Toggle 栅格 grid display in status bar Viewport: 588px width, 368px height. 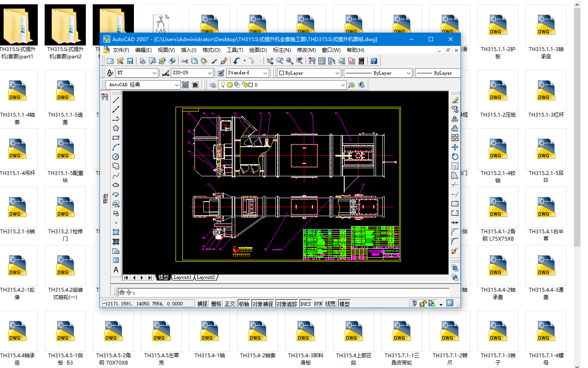(x=216, y=304)
